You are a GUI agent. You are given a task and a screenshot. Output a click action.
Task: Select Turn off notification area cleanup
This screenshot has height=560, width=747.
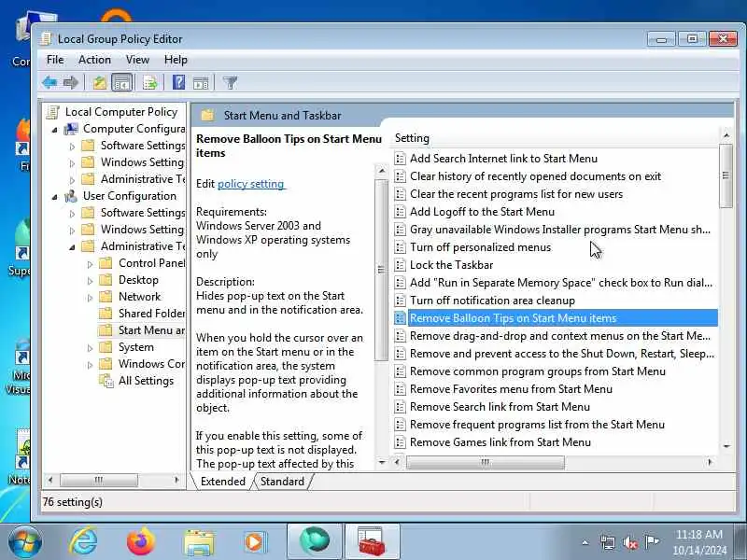coord(492,301)
